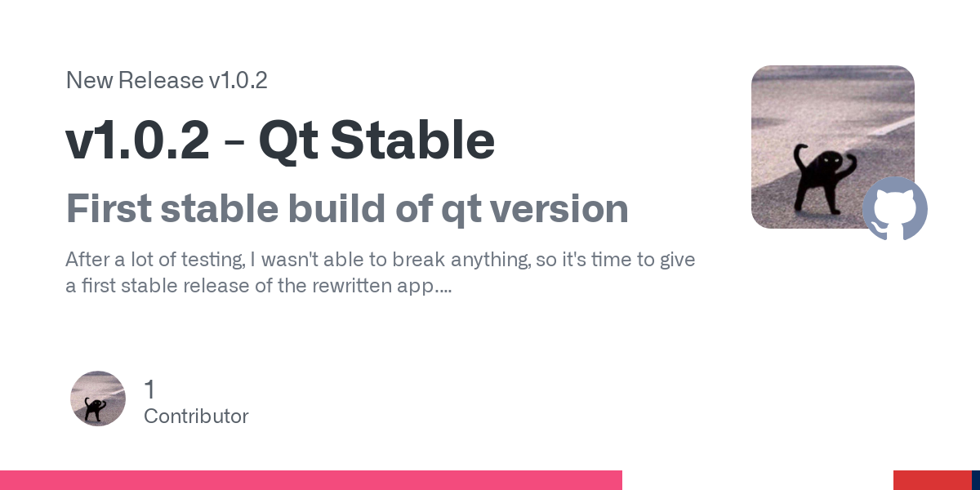
Task: Click the "a first stable release" description line
Action: point(259,287)
